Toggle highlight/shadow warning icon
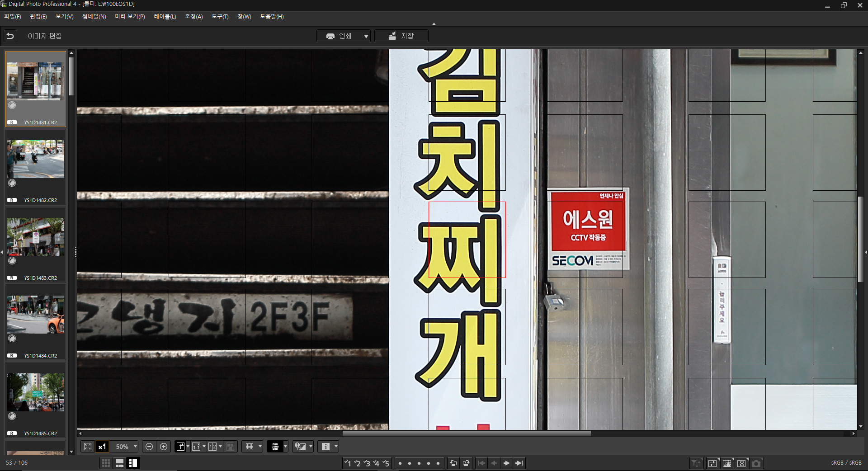The image size is (868, 471). click(300, 447)
